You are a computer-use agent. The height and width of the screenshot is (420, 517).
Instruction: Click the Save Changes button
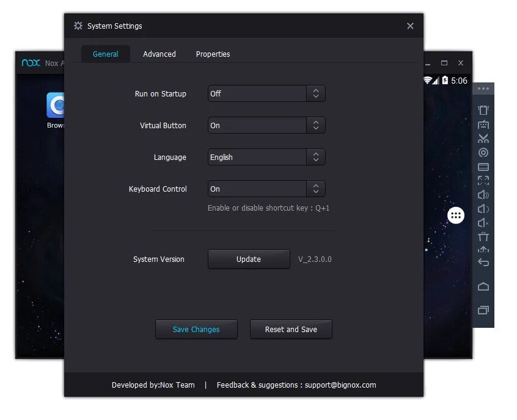(x=196, y=329)
